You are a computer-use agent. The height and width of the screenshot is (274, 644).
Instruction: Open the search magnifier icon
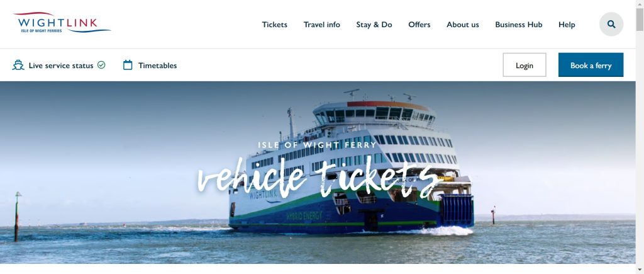click(x=611, y=25)
